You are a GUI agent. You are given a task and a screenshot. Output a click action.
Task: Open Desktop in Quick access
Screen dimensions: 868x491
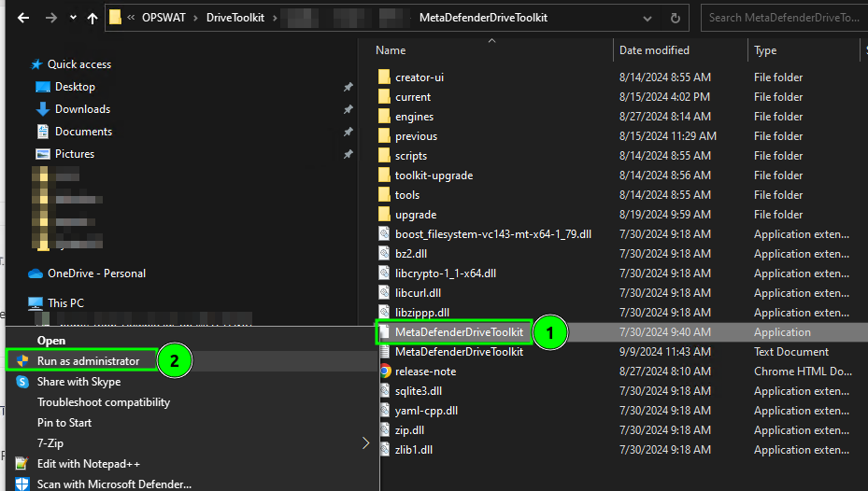tap(75, 87)
